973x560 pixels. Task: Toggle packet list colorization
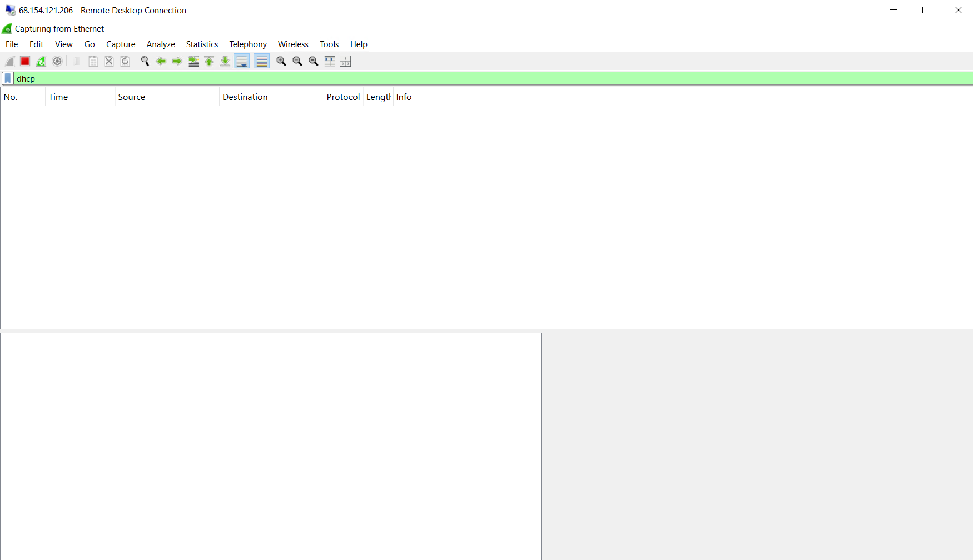(261, 61)
